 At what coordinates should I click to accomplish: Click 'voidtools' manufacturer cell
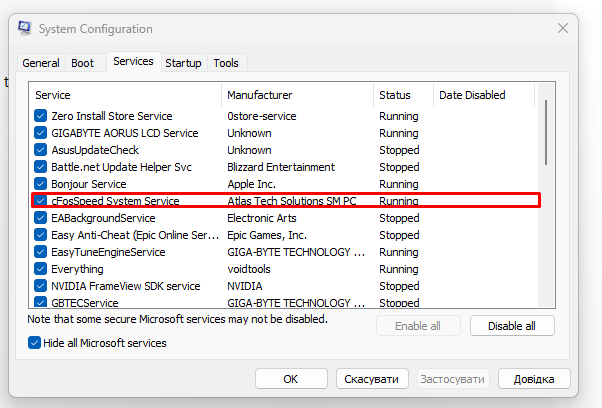pos(249,269)
